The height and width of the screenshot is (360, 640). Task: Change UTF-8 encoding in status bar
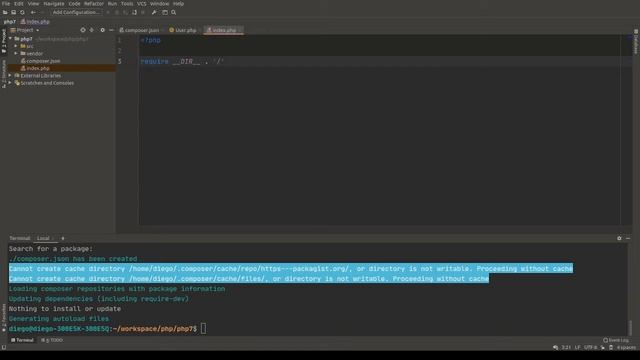coord(590,347)
